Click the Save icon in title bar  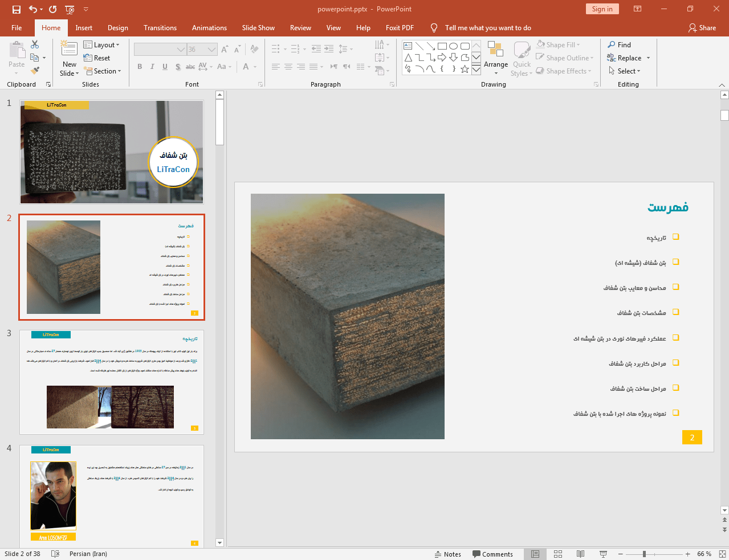coord(17,9)
